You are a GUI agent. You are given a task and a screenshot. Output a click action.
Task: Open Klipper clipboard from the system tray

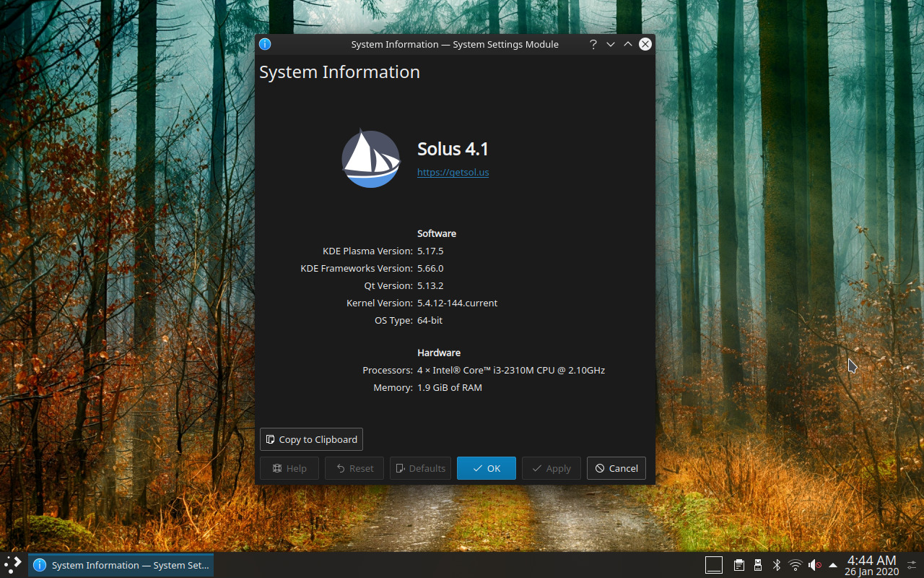[738, 565]
